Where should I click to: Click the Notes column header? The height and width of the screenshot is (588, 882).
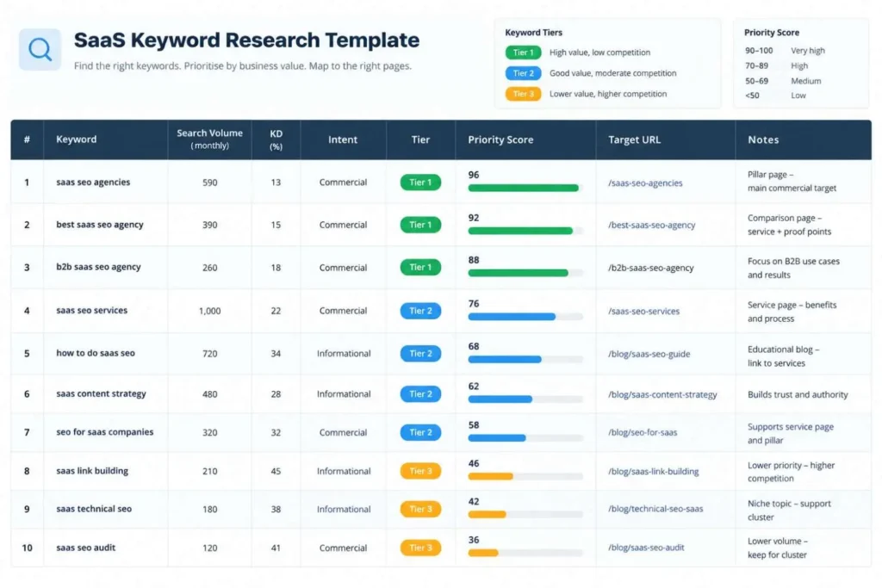coord(763,139)
